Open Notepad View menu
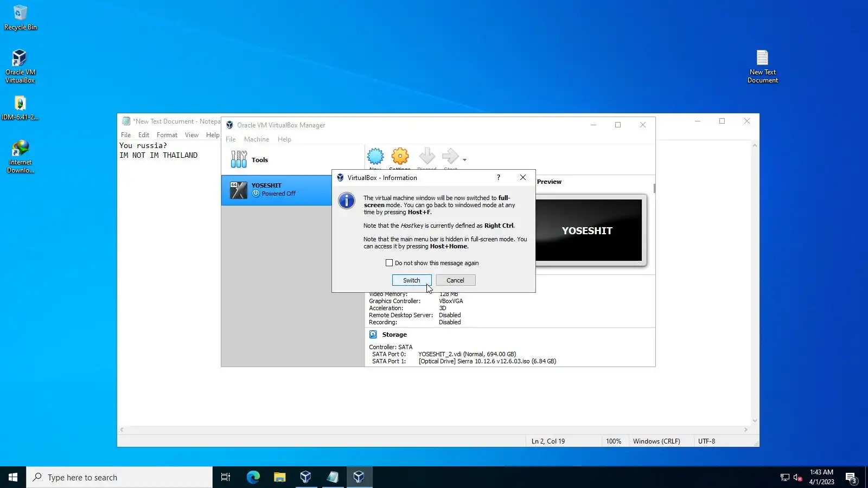868x488 pixels. (192, 135)
